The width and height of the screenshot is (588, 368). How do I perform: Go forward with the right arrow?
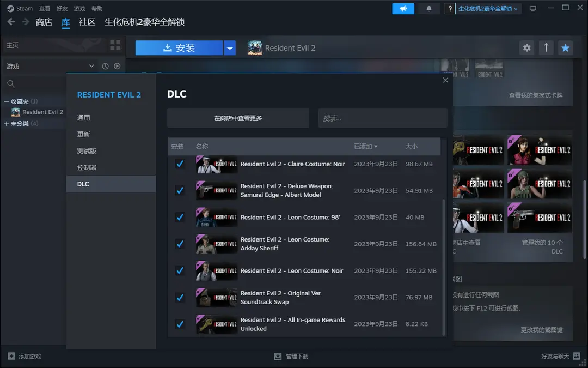(26, 22)
